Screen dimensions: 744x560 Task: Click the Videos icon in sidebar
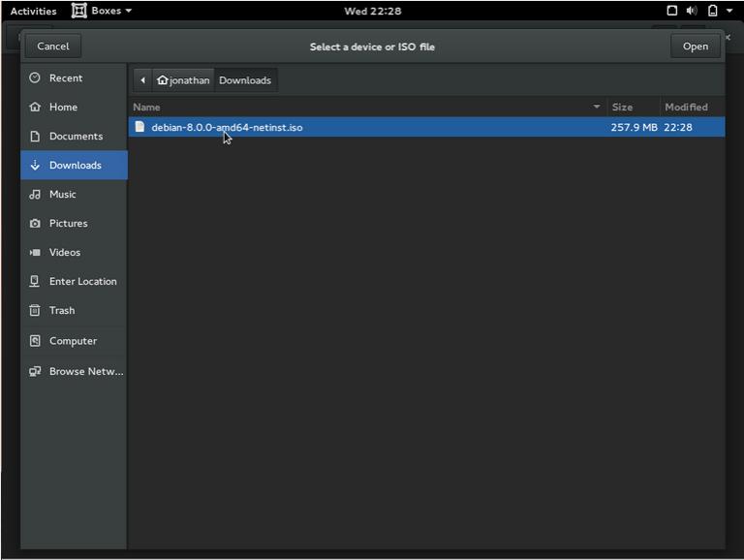tap(36, 252)
